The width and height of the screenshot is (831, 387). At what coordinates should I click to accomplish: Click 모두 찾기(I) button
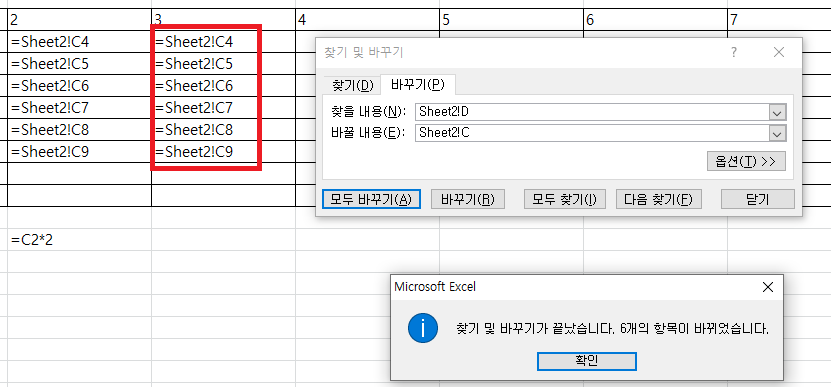click(x=564, y=199)
